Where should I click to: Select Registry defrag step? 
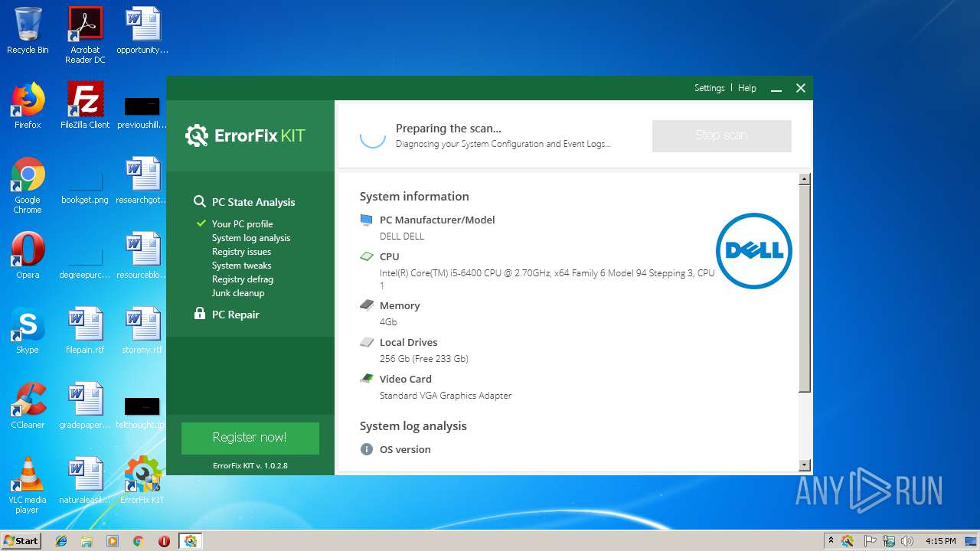click(x=242, y=279)
